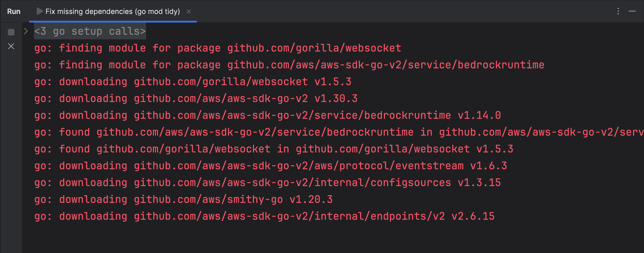This screenshot has height=253, width=644.
Task: Click the downloading gorilla/websocket v1.5.3 line
Action: (192, 82)
